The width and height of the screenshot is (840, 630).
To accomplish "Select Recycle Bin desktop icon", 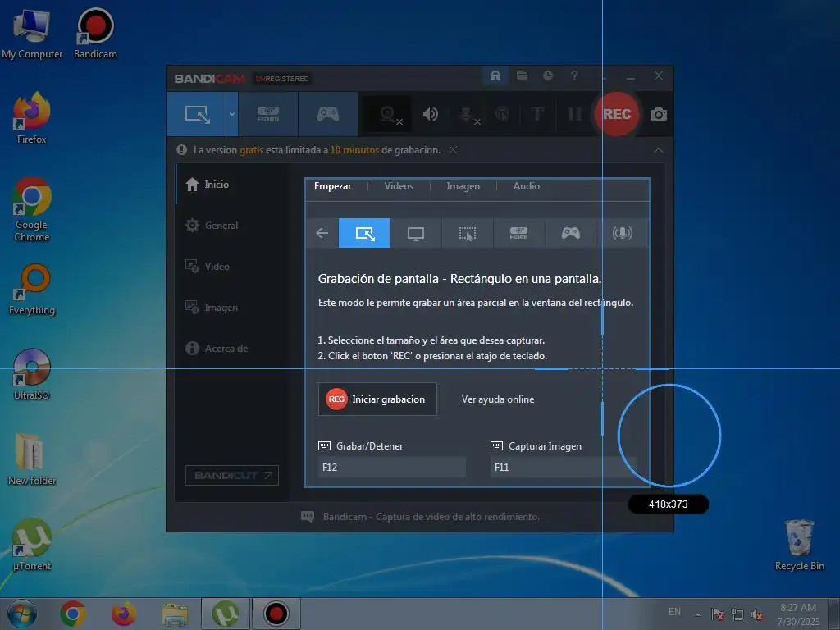I will [799, 545].
